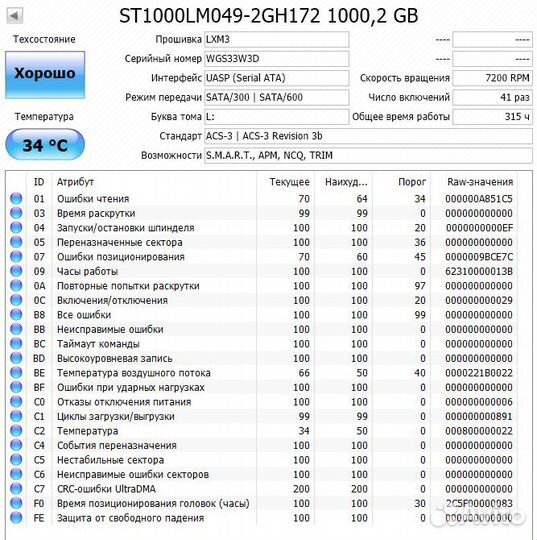Click status icon for B8 Все ошибки
537x540 pixels.
tap(16, 314)
